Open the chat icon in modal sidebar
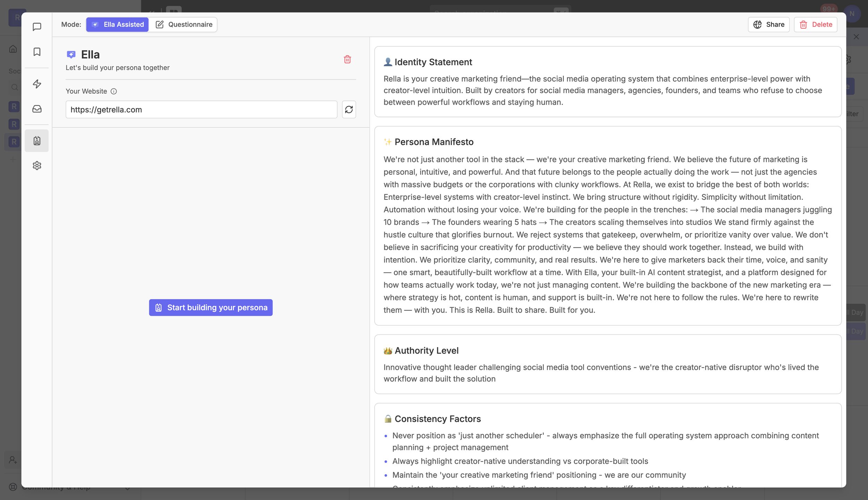Viewport: 868px width, 500px height. [x=37, y=27]
